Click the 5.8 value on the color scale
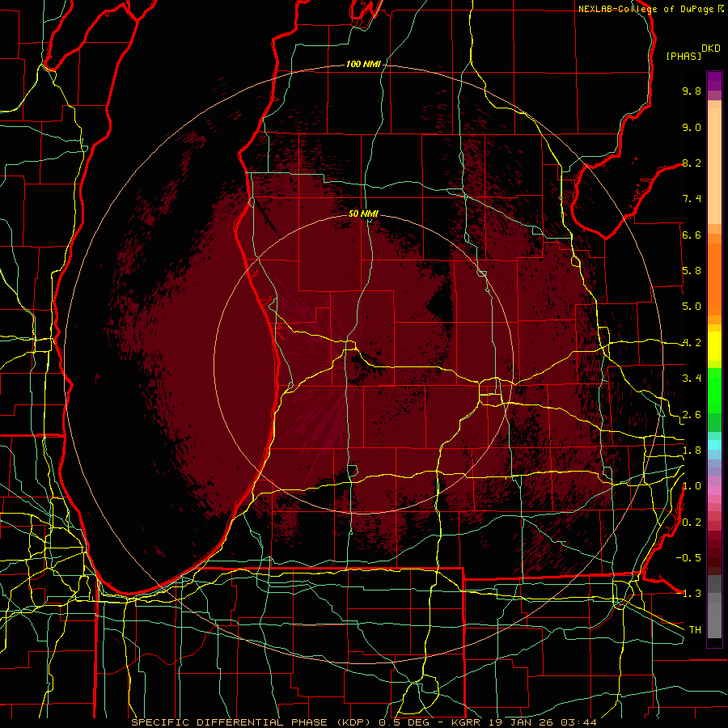728x728 pixels. click(692, 271)
